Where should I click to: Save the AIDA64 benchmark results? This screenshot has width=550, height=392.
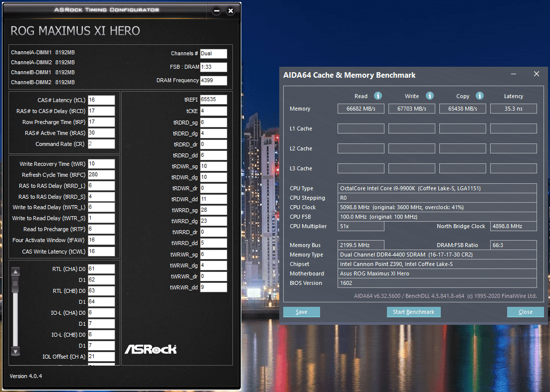(x=301, y=312)
